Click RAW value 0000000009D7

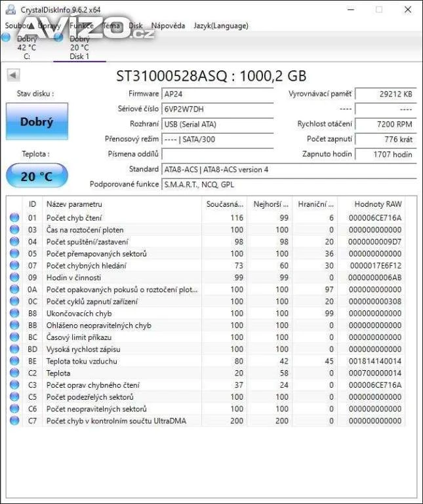(375, 241)
